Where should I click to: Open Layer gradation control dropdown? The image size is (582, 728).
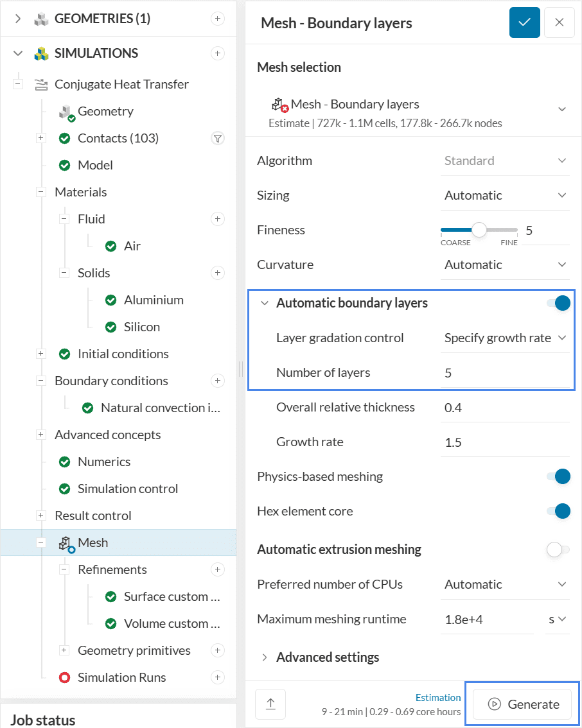[505, 338]
